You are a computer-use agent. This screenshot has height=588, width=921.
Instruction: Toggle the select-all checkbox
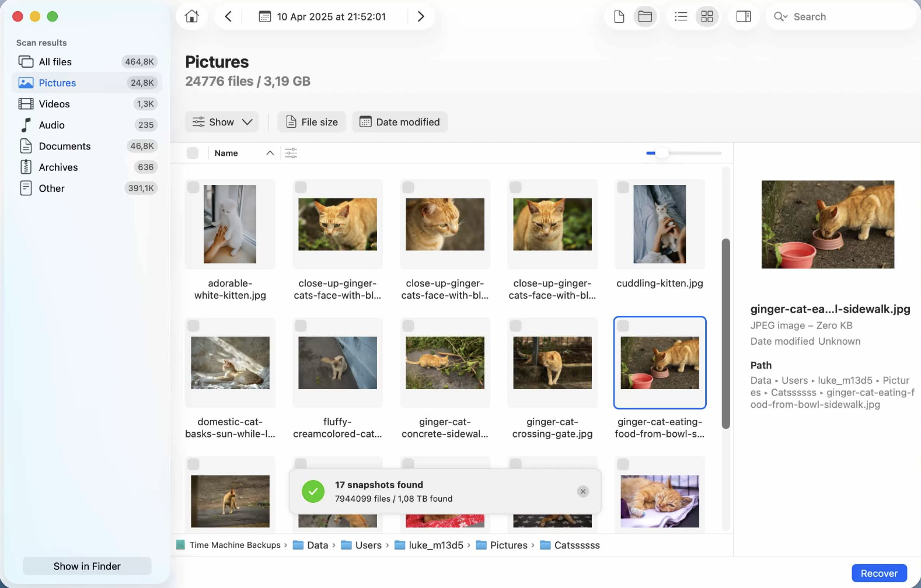pos(193,153)
